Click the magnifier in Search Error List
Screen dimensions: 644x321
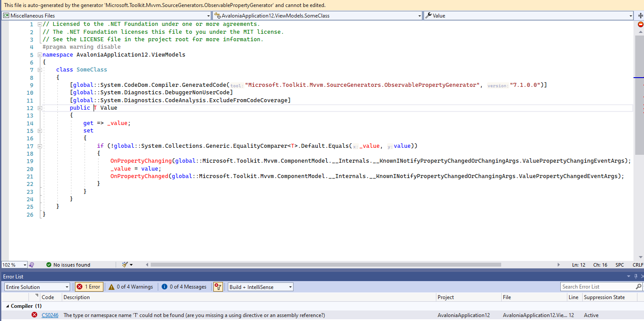(x=638, y=286)
